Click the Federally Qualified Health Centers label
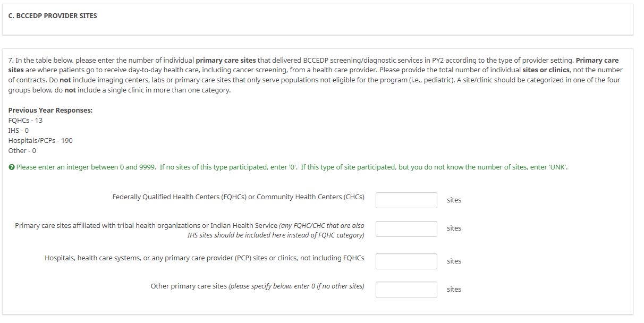The width and height of the screenshot is (644, 323). point(238,197)
